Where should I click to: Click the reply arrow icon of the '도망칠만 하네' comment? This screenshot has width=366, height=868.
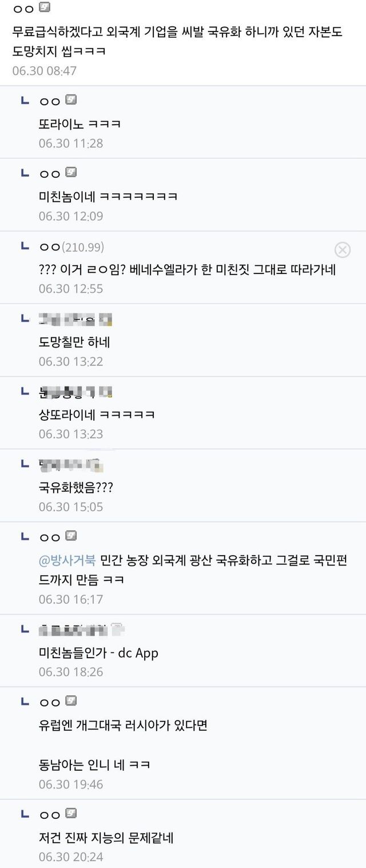[25, 318]
